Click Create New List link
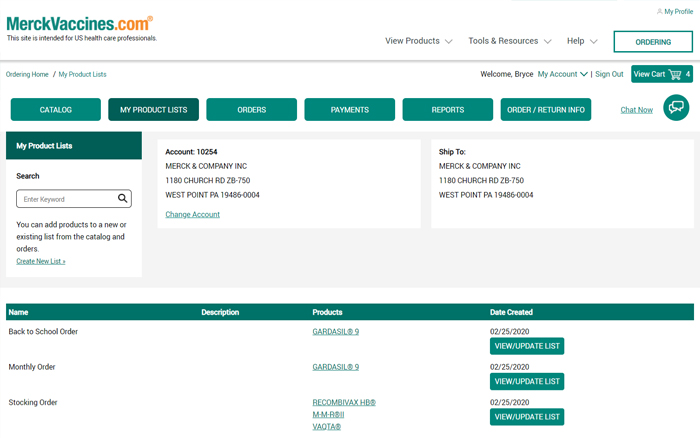700x438 pixels. [41, 261]
